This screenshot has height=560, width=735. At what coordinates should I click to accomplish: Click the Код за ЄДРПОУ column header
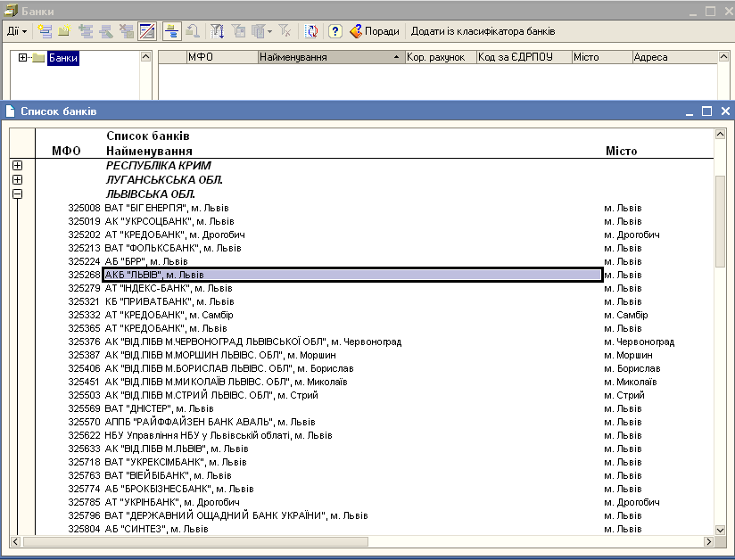click(524, 57)
